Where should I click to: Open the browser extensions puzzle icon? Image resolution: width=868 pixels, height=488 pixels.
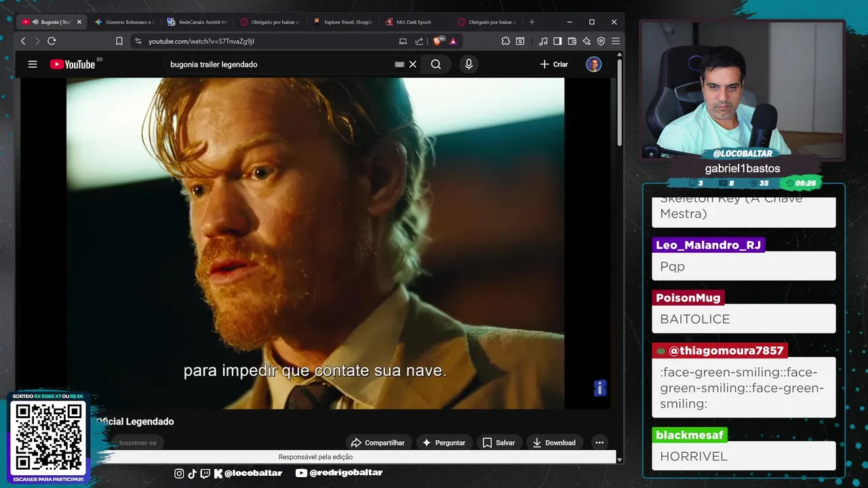(505, 41)
